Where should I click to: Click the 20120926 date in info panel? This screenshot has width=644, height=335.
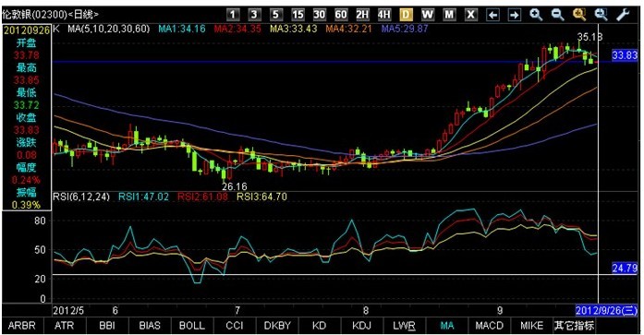click(x=27, y=30)
